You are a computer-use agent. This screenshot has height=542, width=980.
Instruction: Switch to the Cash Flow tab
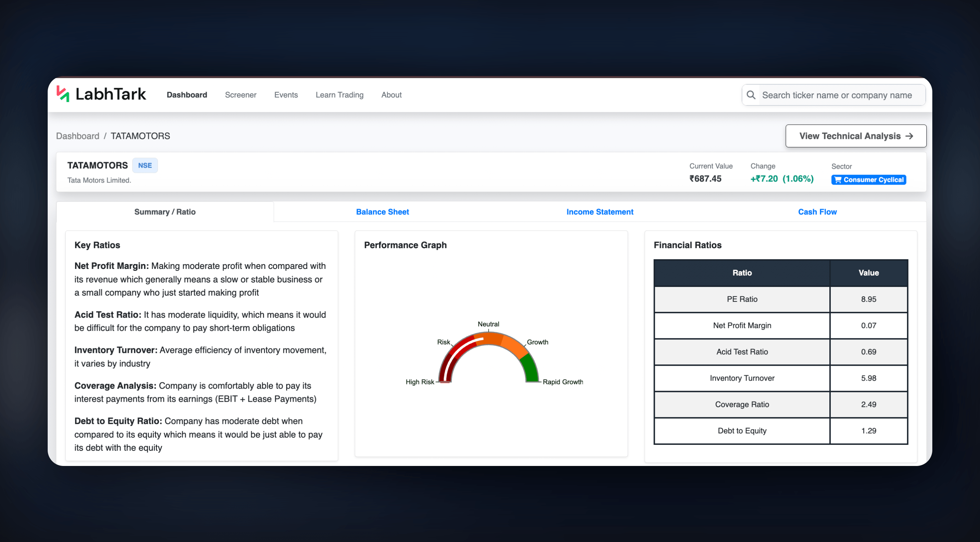click(817, 212)
